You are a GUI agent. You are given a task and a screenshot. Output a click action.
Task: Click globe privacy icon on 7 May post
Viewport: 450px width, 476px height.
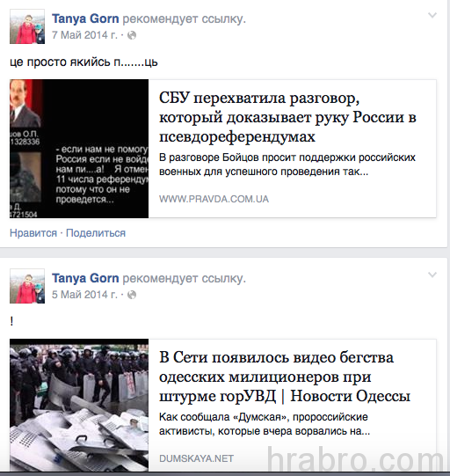coord(132,35)
